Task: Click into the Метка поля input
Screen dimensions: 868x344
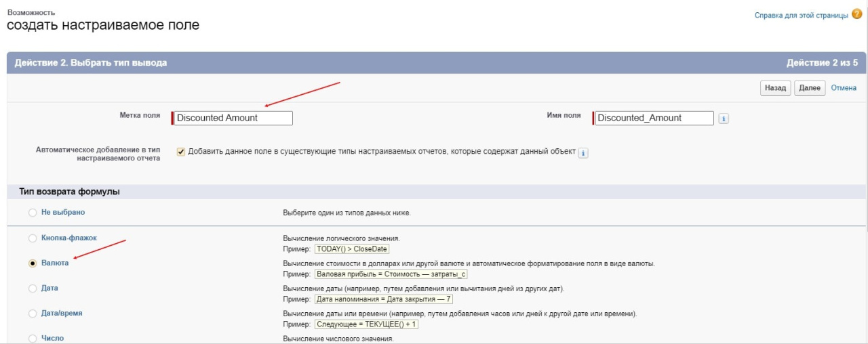Action: click(232, 118)
